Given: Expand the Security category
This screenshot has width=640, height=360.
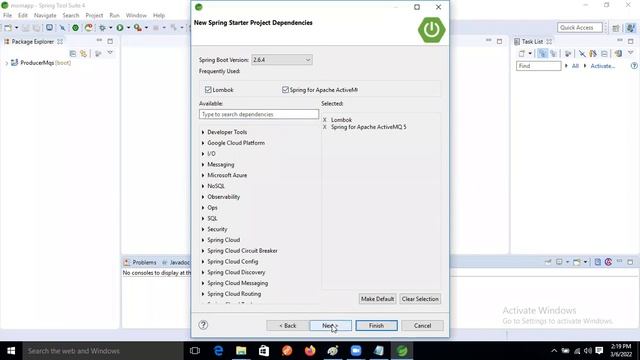Looking at the screenshot, I should [203, 229].
